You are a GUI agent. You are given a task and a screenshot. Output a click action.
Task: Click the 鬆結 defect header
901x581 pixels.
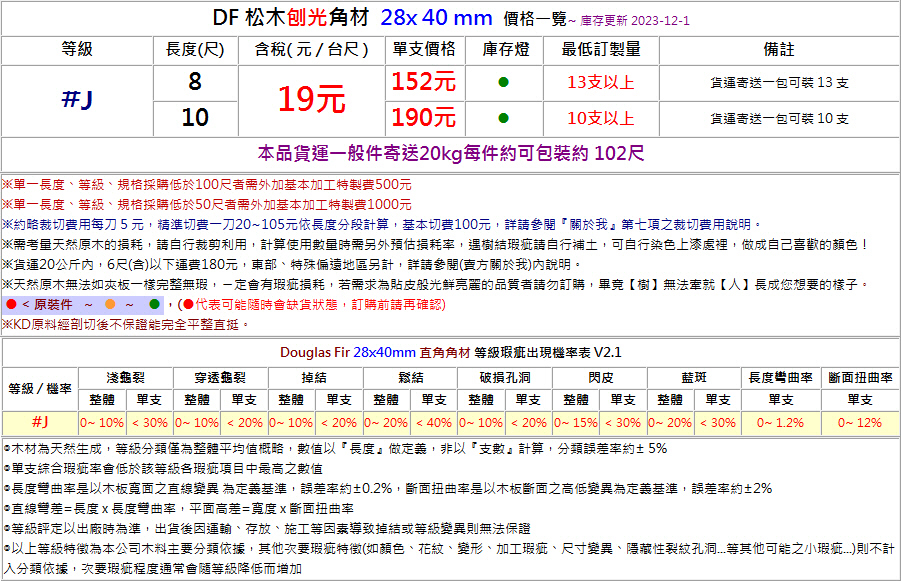tap(410, 378)
